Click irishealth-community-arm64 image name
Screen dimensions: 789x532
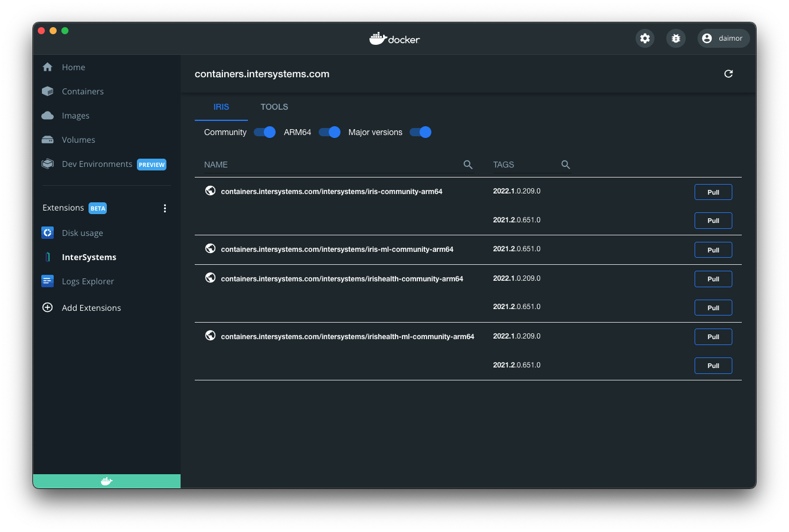342,279
